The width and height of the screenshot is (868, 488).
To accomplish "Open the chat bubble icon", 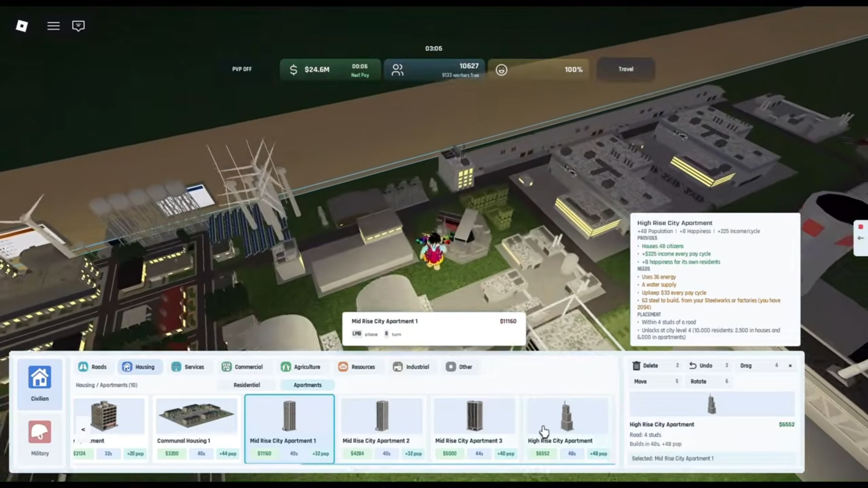I will pyautogui.click(x=78, y=26).
